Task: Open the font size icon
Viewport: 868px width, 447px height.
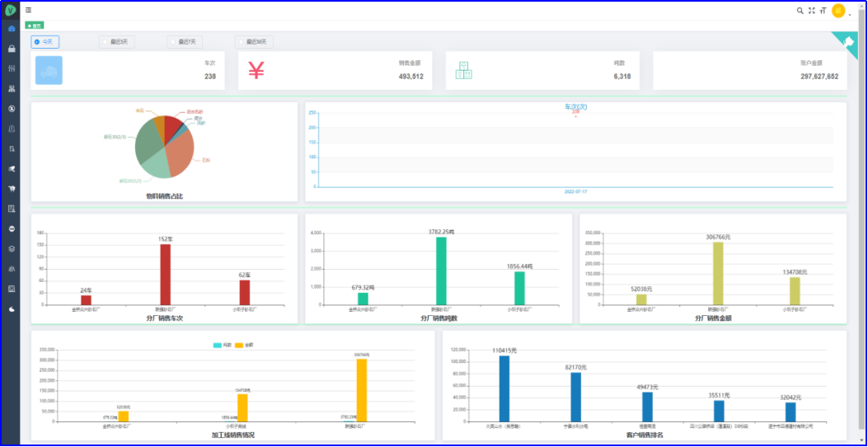Action: click(823, 11)
